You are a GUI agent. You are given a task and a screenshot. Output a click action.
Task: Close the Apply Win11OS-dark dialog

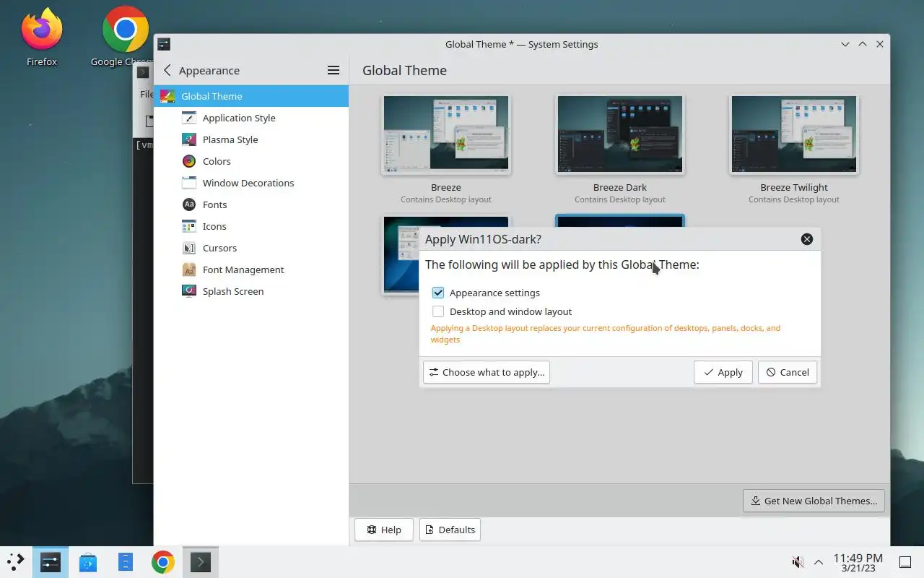tap(807, 239)
